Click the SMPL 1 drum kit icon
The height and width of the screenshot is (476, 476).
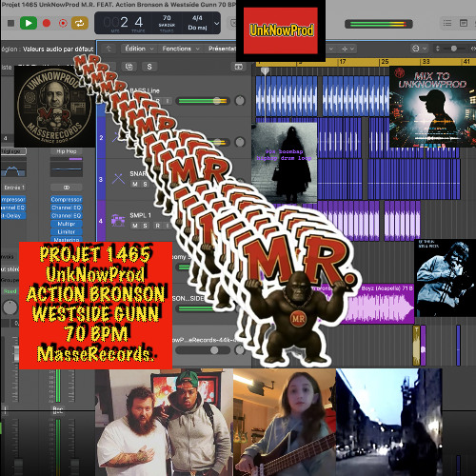point(118,221)
